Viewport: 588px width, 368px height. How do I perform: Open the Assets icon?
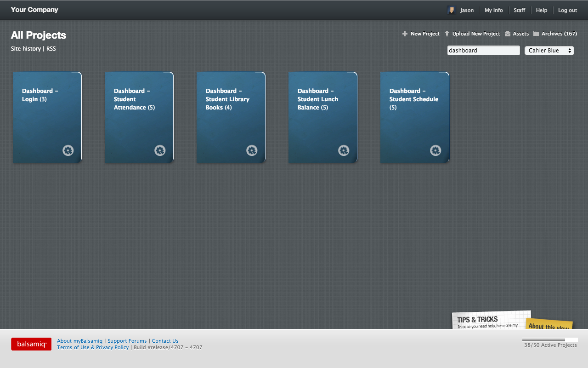(x=507, y=34)
